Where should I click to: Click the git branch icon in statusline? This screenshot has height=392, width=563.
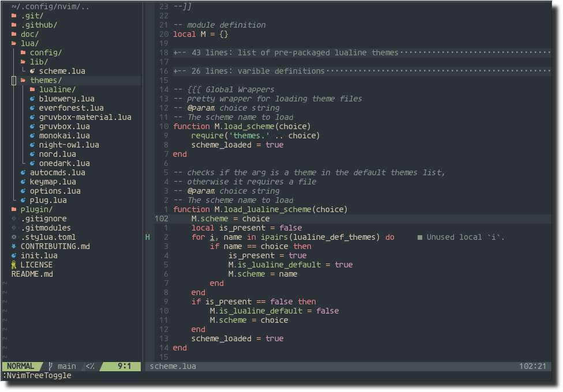[51, 366]
